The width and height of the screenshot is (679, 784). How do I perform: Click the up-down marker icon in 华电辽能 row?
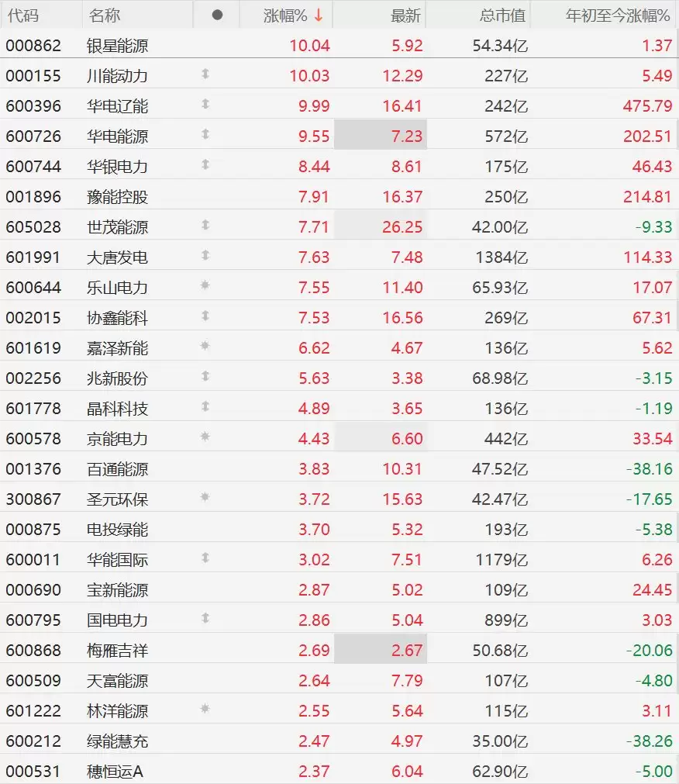[205, 104]
